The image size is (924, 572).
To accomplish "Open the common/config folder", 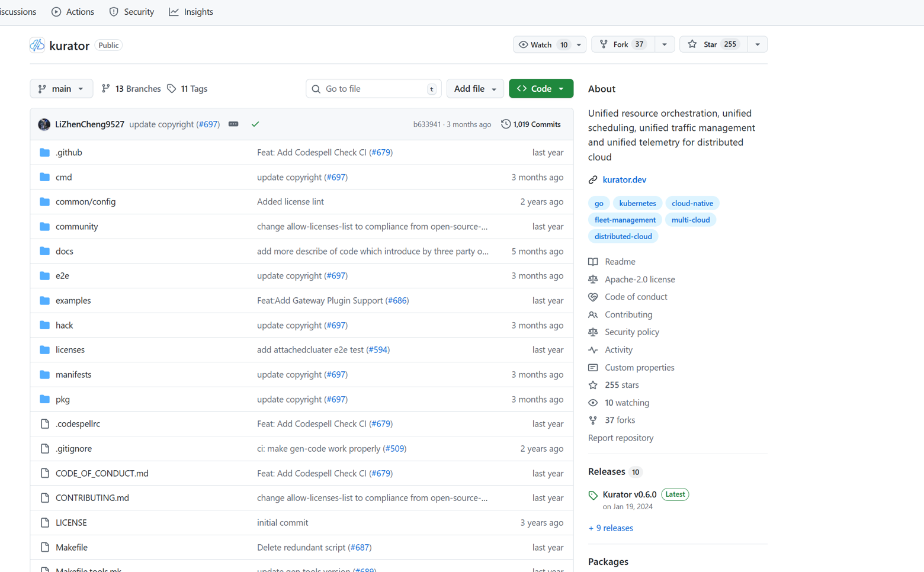I will [x=85, y=202].
